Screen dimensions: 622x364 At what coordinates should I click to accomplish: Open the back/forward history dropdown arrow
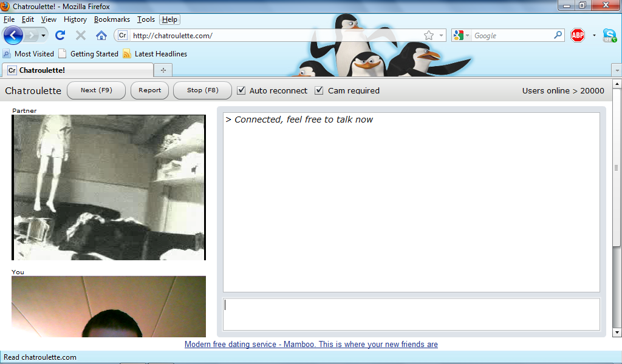43,36
